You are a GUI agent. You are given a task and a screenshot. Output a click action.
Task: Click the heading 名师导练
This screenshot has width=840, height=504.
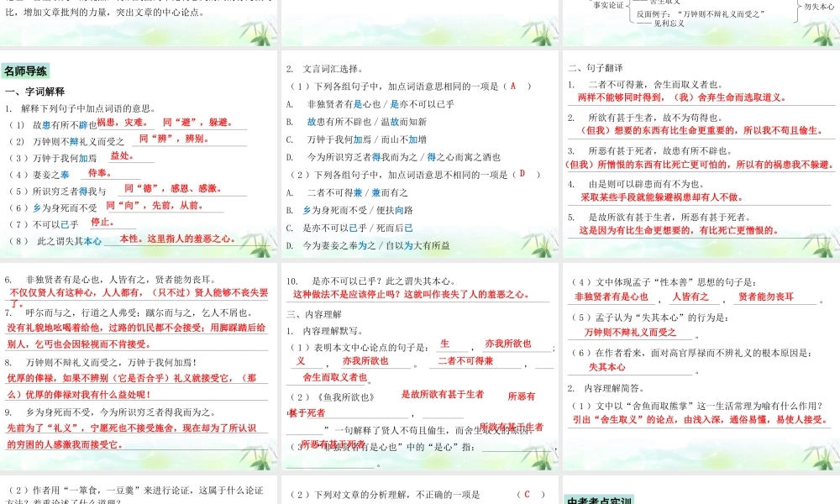pos(26,71)
